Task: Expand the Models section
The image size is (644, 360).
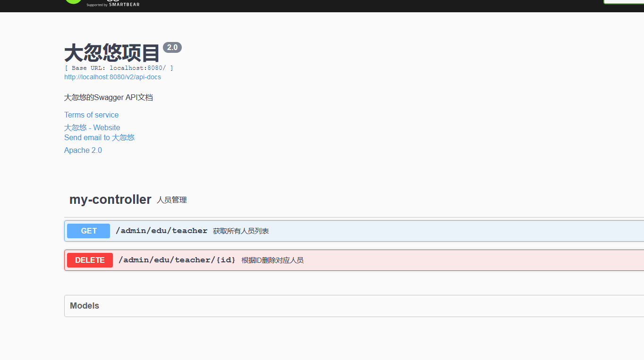Action: click(x=85, y=306)
